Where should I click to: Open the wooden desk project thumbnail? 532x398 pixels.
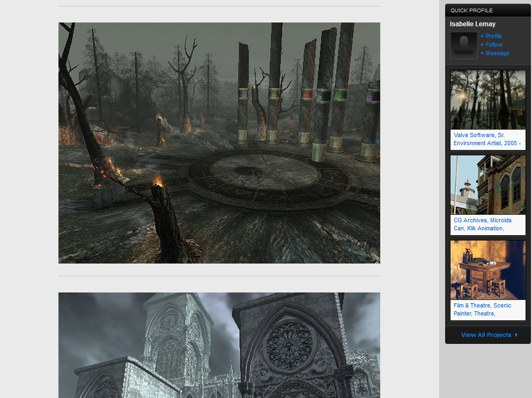[x=487, y=270]
